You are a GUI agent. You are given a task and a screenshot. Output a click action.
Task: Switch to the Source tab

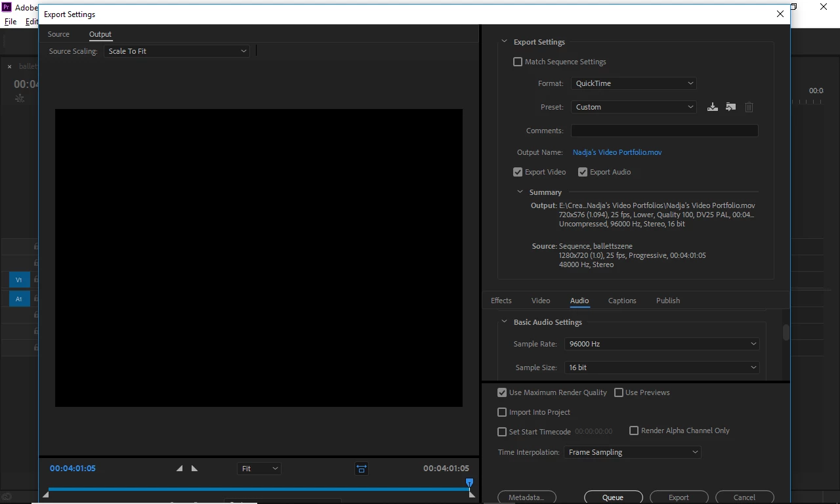tap(58, 34)
